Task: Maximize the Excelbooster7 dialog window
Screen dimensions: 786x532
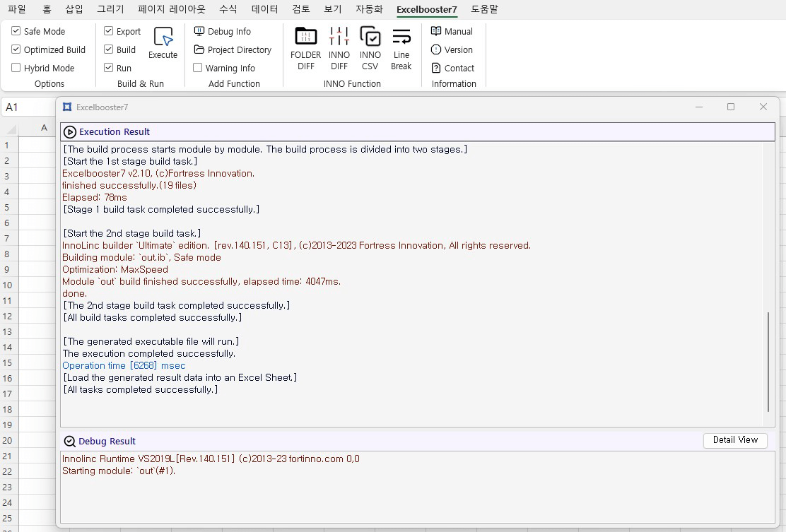Action: [x=731, y=107]
